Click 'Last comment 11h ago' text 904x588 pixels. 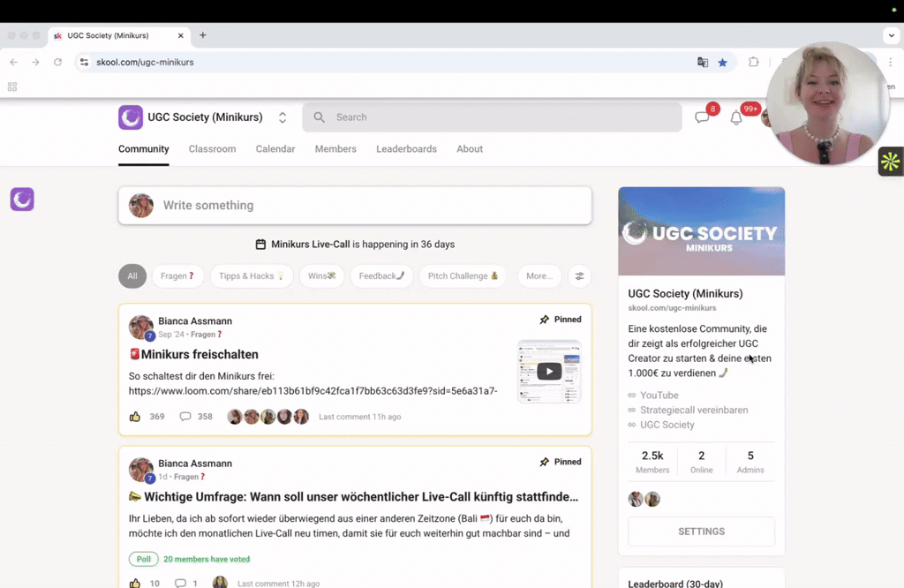[x=360, y=417]
